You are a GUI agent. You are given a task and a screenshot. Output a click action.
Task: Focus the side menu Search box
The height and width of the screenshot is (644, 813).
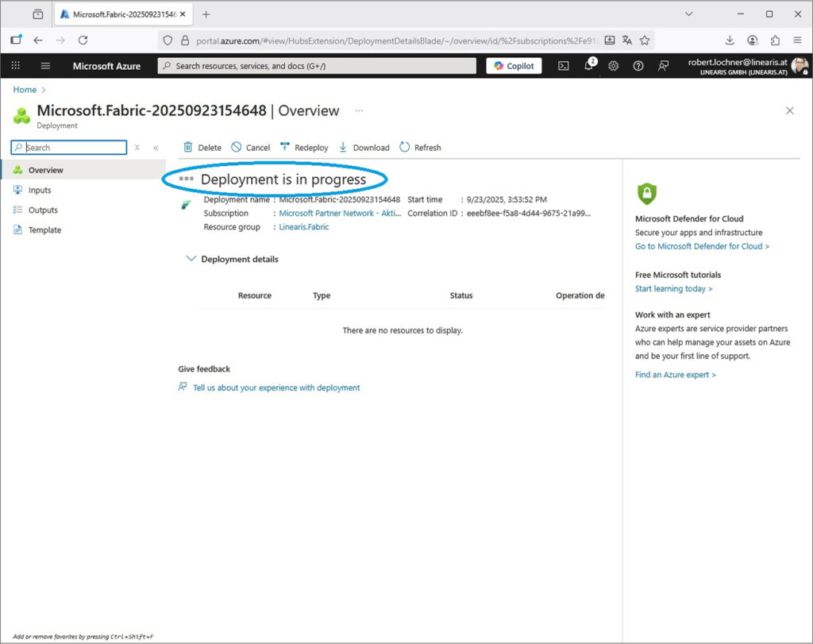click(69, 147)
